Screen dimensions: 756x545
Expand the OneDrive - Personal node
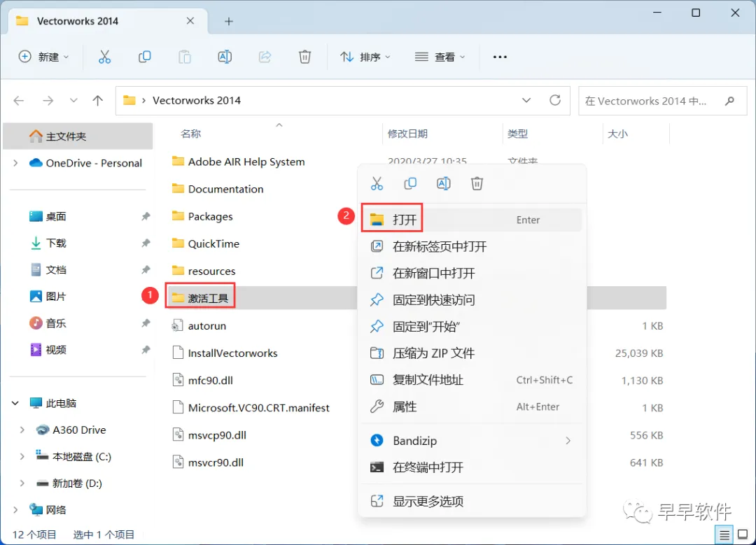(x=15, y=163)
